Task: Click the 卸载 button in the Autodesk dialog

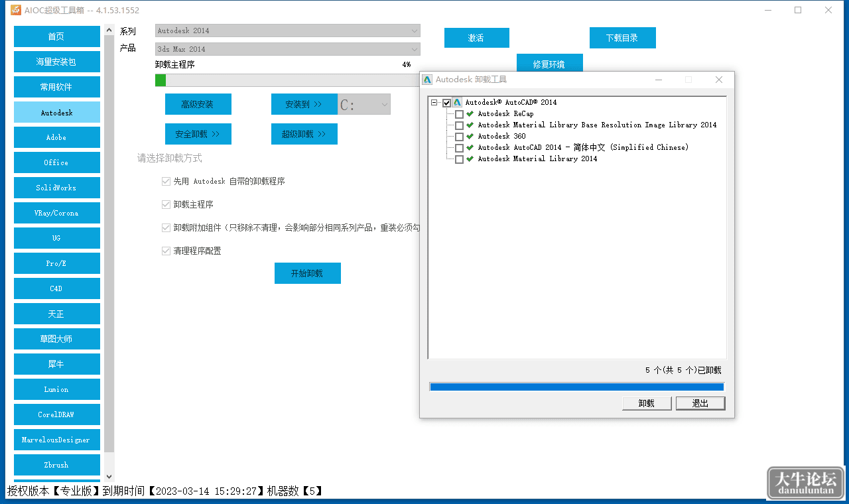Action: [647, 403]
